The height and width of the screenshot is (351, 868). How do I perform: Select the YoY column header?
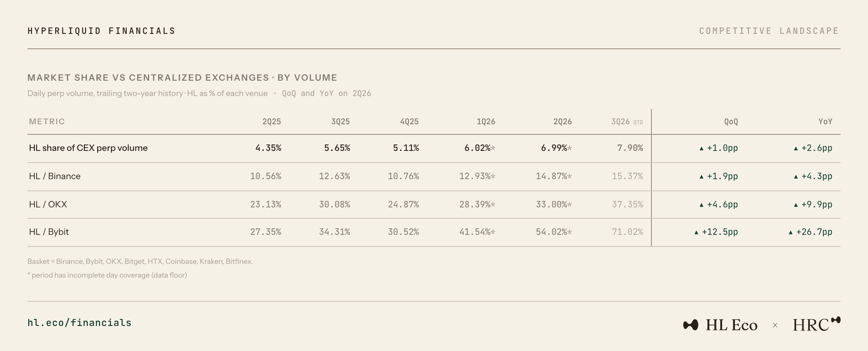(x=825, y=122)
